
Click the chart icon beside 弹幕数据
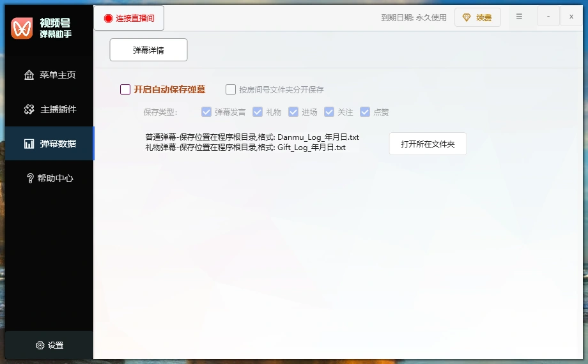point(29,144)
